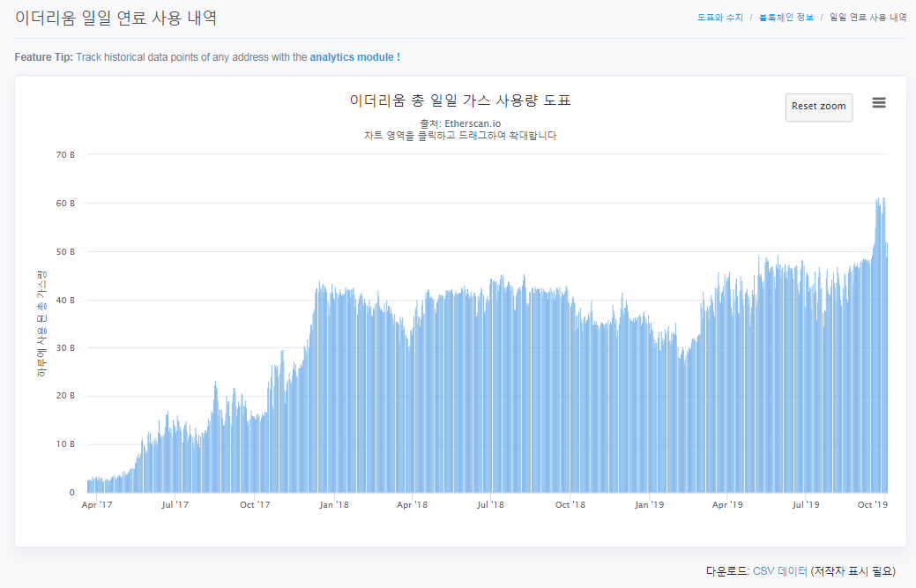Open the analytics module link
This screenshot has height=588, width=916.
pyautogui.click(x=354, y=57)
